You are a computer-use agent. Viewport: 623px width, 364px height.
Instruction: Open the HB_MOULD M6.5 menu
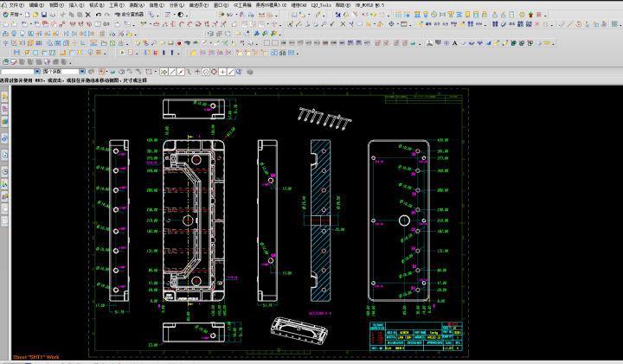(370, 5)
